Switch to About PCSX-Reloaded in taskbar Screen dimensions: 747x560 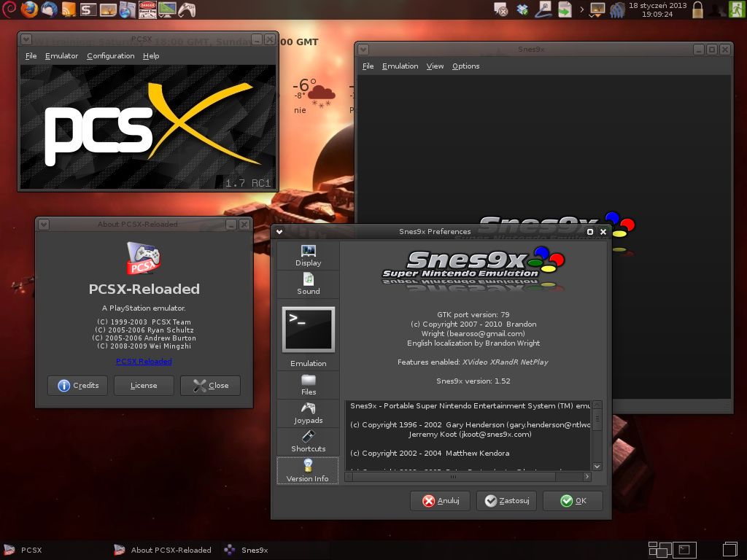click(x=163, y=550)
